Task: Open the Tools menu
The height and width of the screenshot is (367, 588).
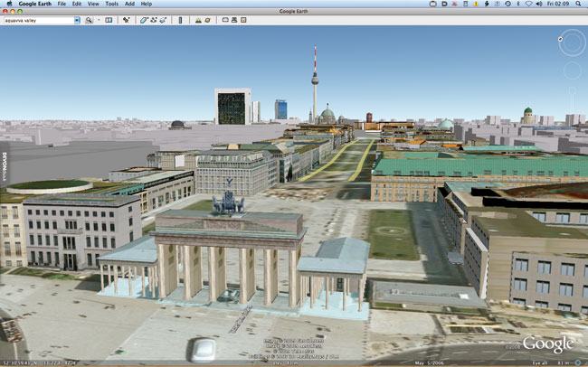Action: tap(111, 4)
